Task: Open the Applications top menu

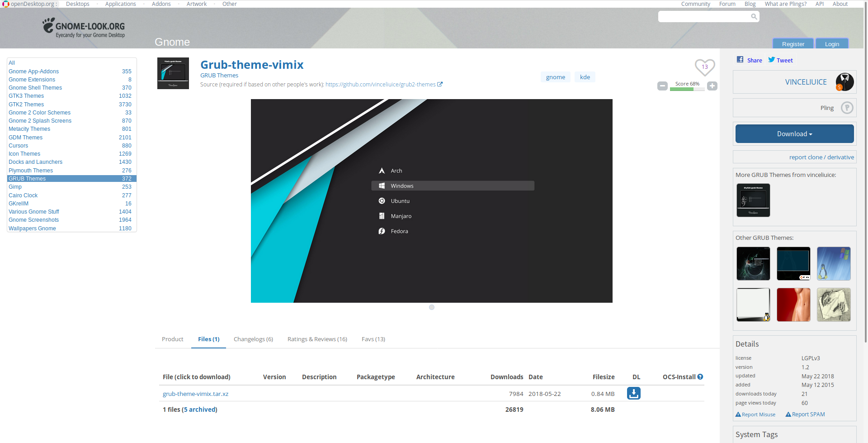Action: coord(120,4)
